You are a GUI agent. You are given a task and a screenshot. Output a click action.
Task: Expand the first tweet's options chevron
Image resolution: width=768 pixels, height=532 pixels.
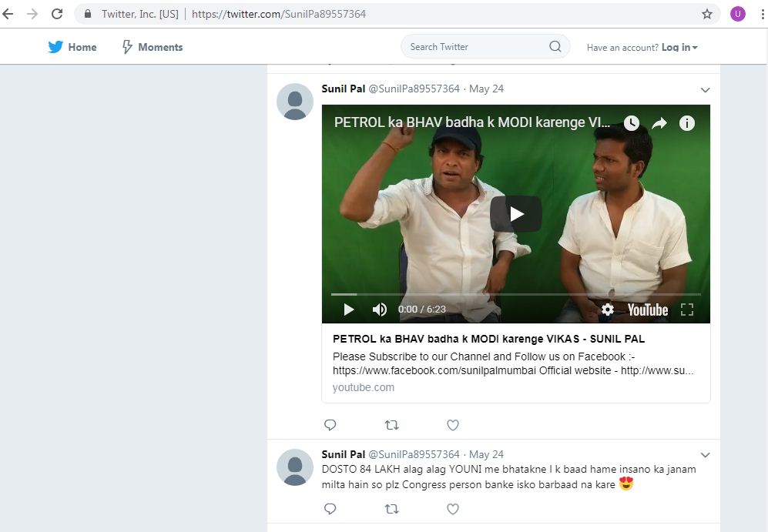pyautogui.click(x=705, y=90)
